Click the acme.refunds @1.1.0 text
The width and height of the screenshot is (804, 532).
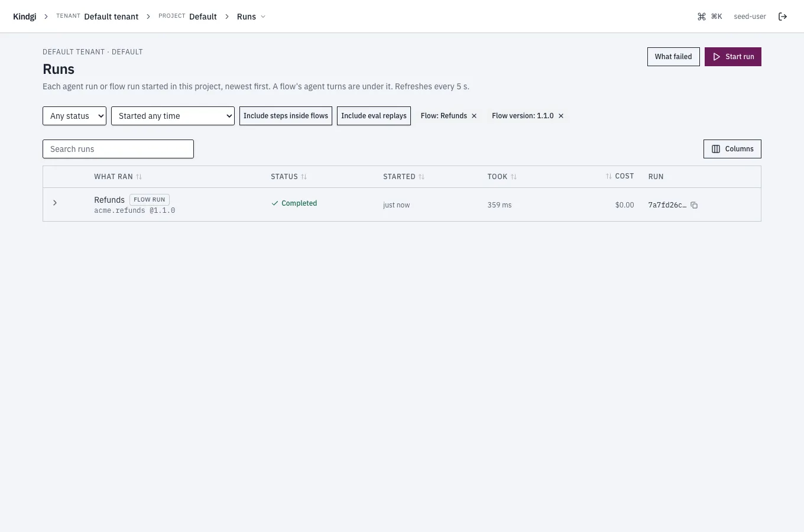[135, 210]
